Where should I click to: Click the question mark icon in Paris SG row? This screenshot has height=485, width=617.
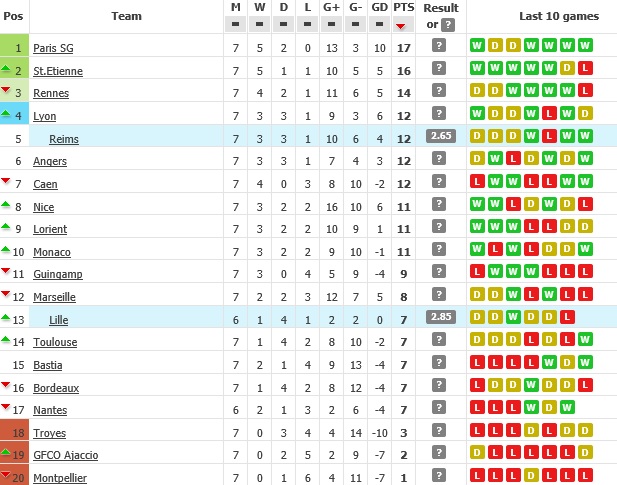[x=438, y=45]
